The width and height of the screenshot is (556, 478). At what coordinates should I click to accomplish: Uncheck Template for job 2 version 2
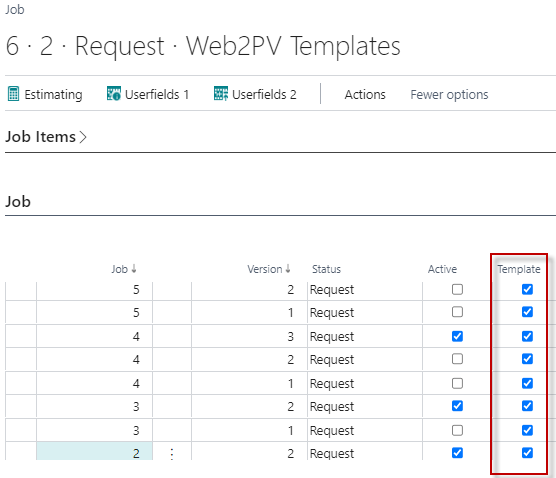pyautogui.click(x=527, y=453)
